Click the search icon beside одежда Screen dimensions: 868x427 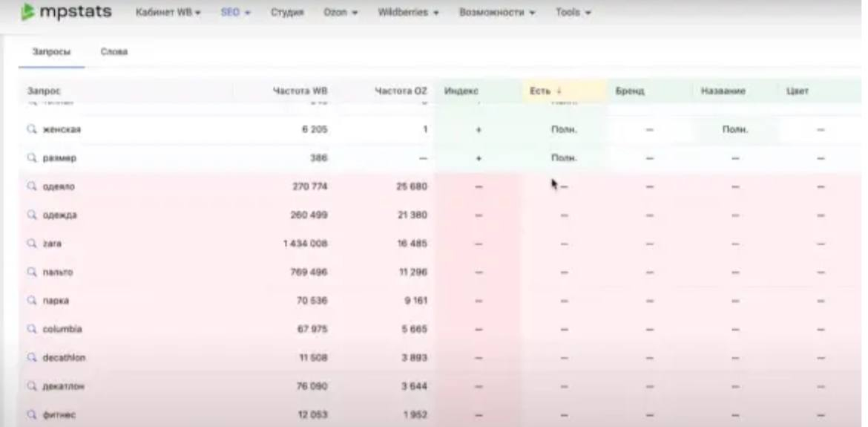32,215
